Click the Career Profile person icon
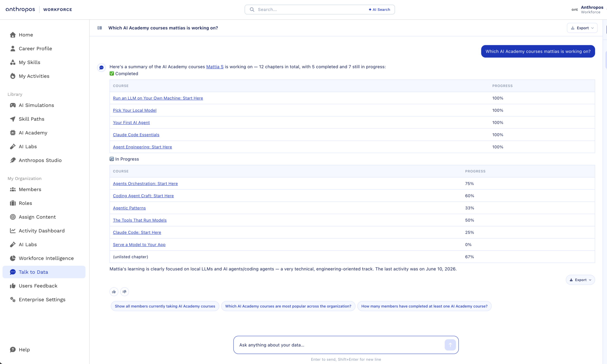This screenshot has height=364, width=607. [13, 49]
